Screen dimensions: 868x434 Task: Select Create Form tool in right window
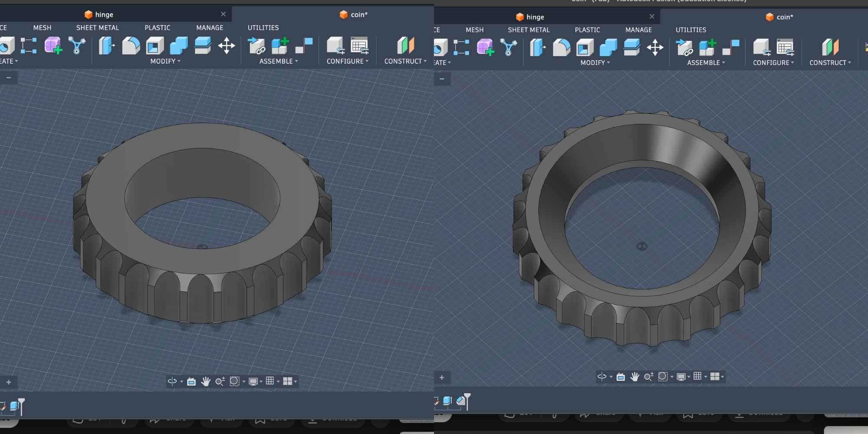(485, 47)
